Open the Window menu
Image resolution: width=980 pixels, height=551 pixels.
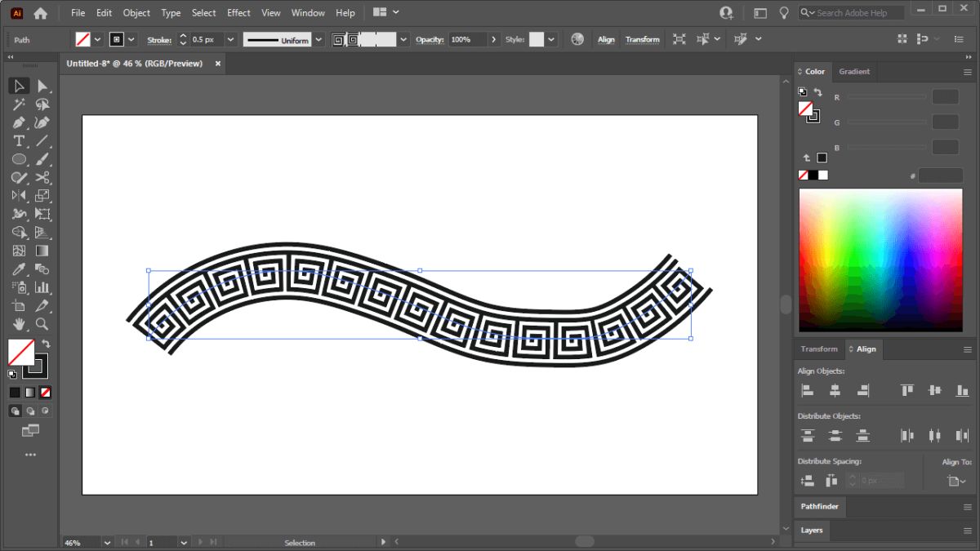coord(308,13)
